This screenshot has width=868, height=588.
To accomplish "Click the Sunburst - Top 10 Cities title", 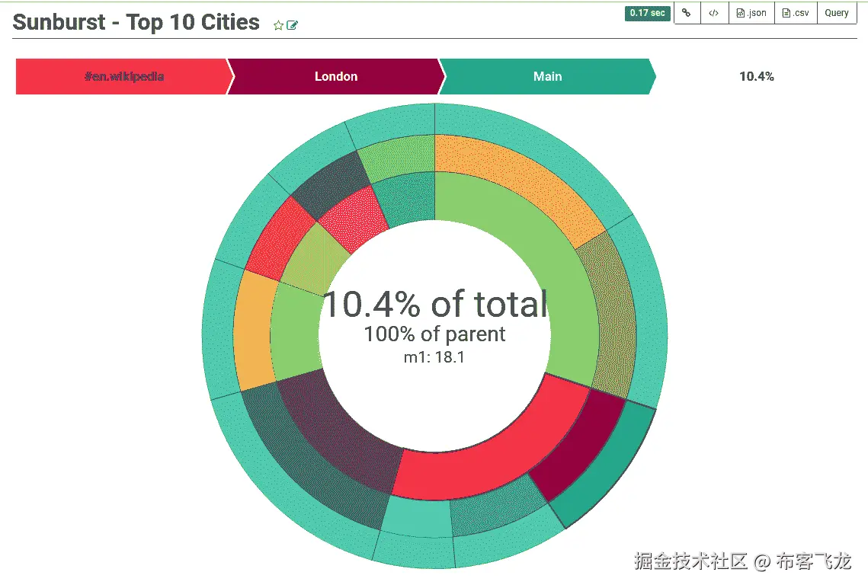I will 136,22.
